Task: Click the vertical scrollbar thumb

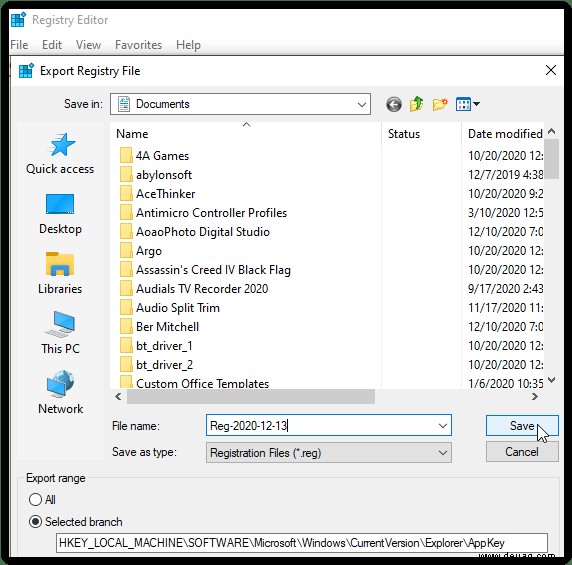Action: tap(551, 159)
